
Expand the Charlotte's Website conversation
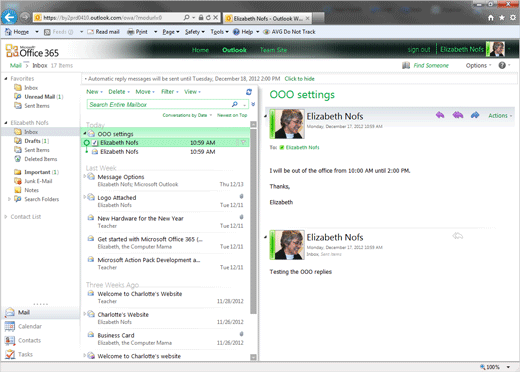coord(85,314)
